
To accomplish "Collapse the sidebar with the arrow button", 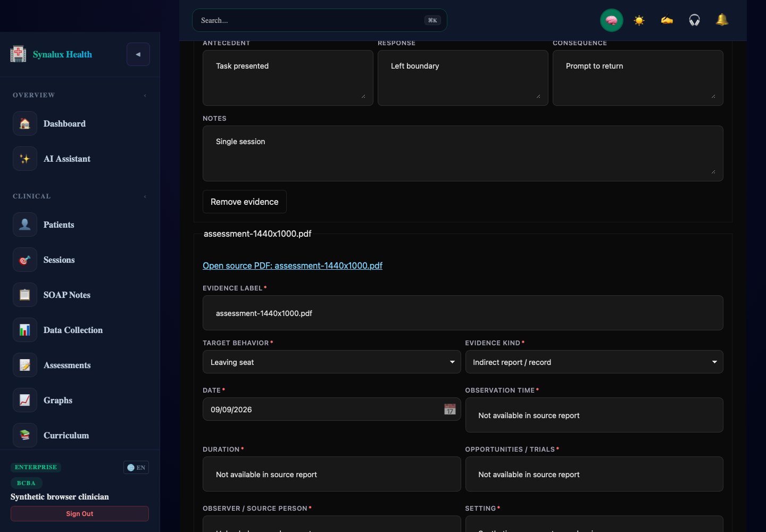I will 138,54.
